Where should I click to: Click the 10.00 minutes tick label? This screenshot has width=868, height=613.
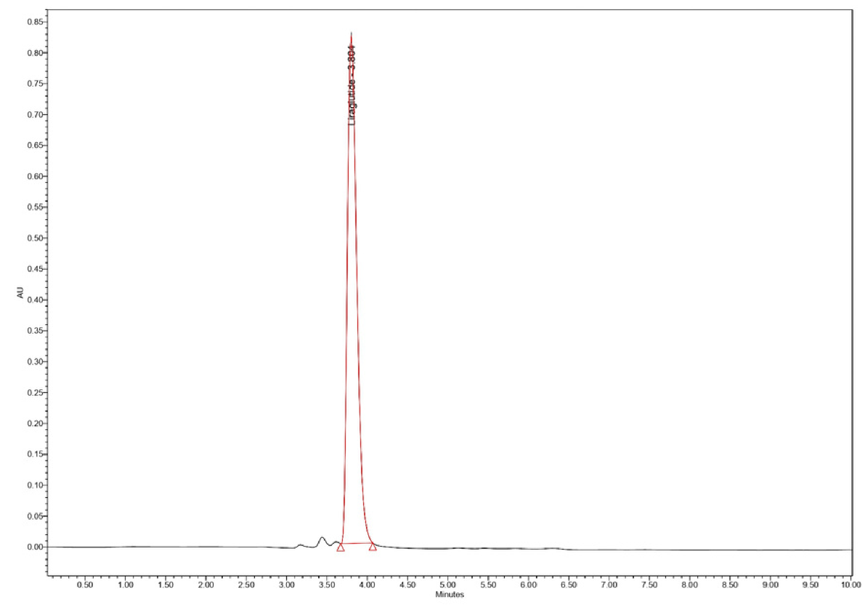tap(851, 585)
